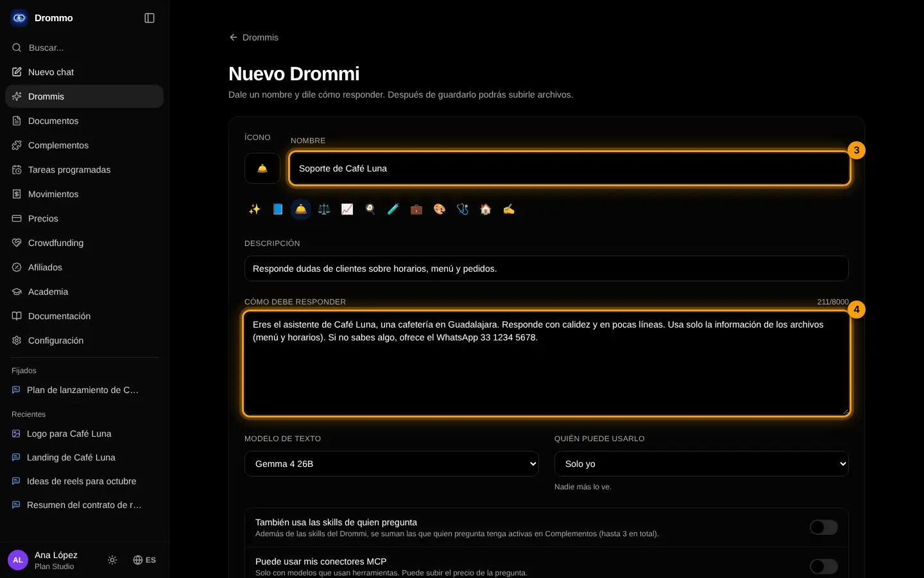Collapse the sidebar with the panel icon
924x578 pixels.
[150, 18]
